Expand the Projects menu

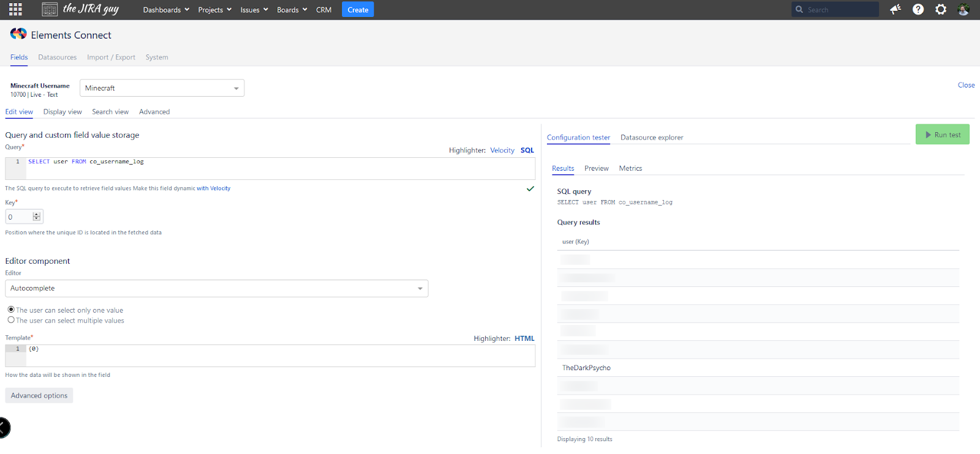[x=215, y=10]
